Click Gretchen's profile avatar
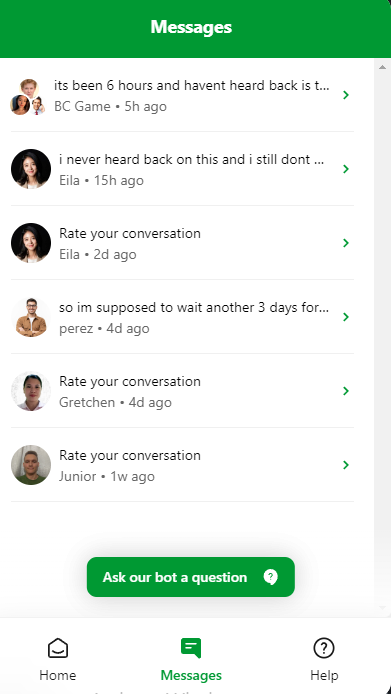This screenshot has height=694, width=391. point(31,391)
